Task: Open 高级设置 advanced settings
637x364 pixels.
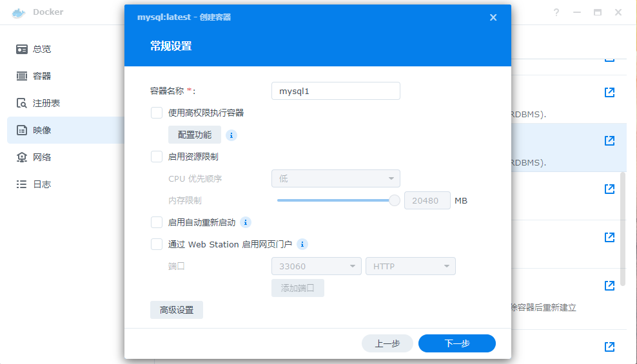Action: coord(177,310)
